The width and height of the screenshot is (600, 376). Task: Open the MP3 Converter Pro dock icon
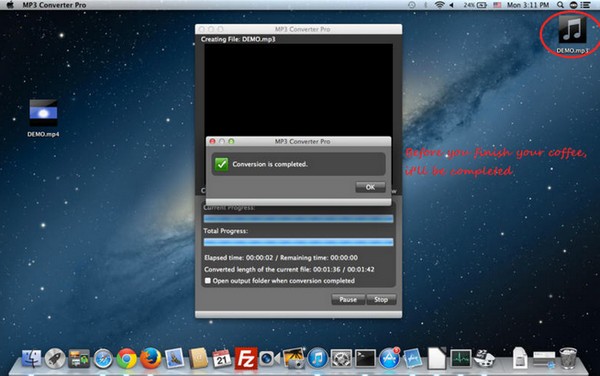[484, 359]
